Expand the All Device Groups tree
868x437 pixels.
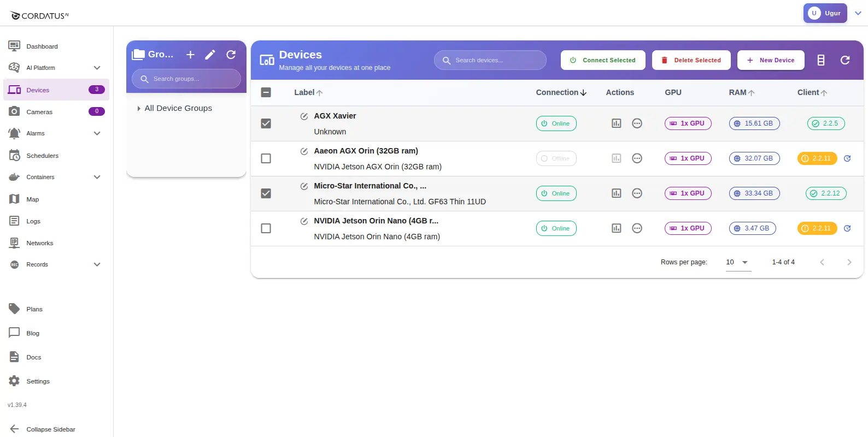click(x=139, y=109)
